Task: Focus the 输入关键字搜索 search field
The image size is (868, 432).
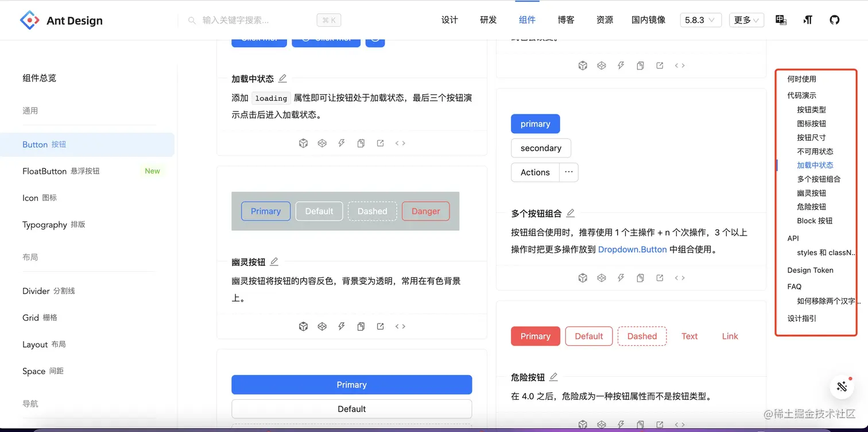Action: tap(256, 20)
